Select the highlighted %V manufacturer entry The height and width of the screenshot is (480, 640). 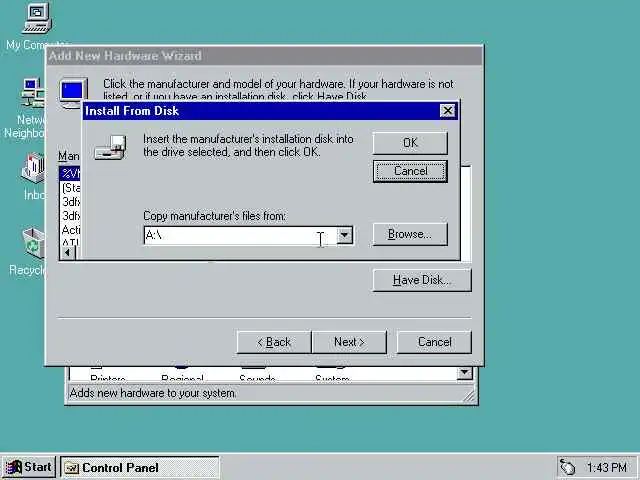70,173
